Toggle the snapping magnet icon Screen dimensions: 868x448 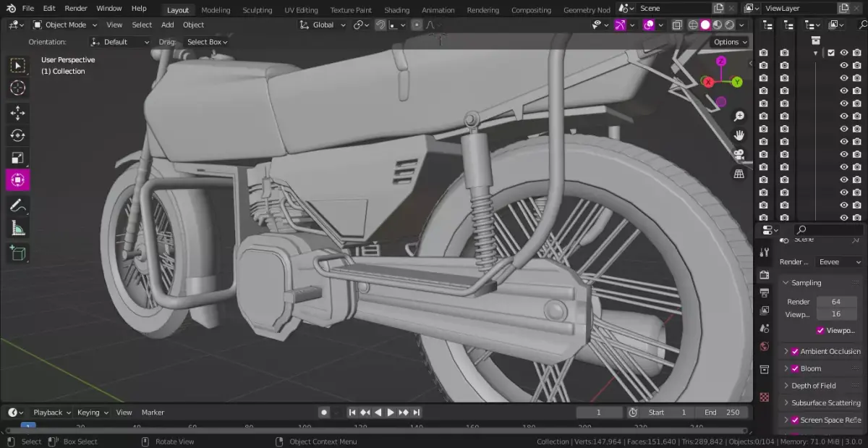(x=380, y=25)
